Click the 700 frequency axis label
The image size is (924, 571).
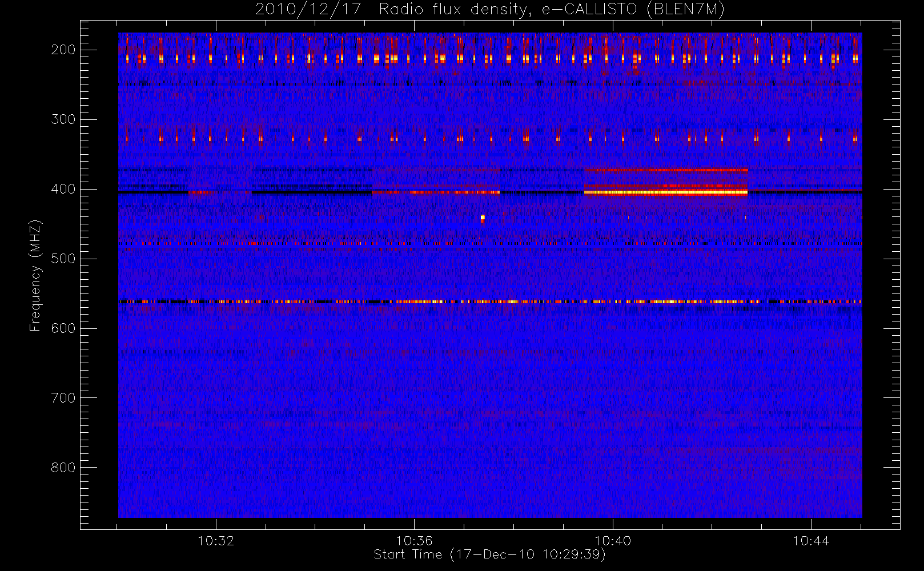tap(63, 398)
